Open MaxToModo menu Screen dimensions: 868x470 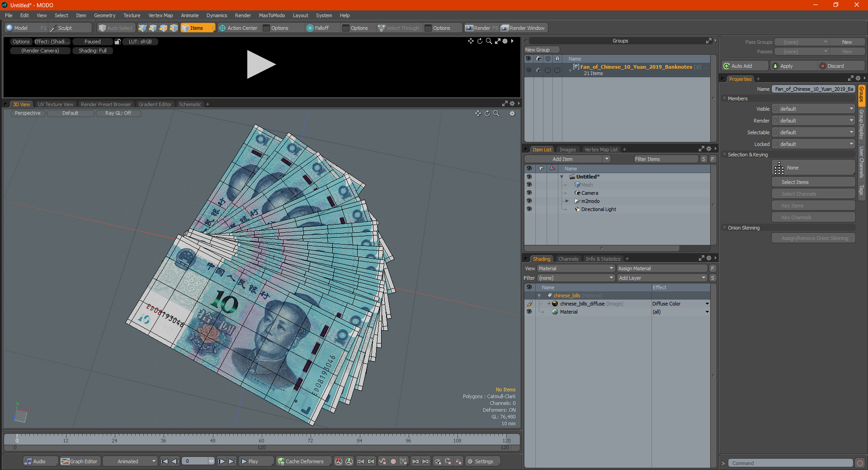click(x=272, y=15)
